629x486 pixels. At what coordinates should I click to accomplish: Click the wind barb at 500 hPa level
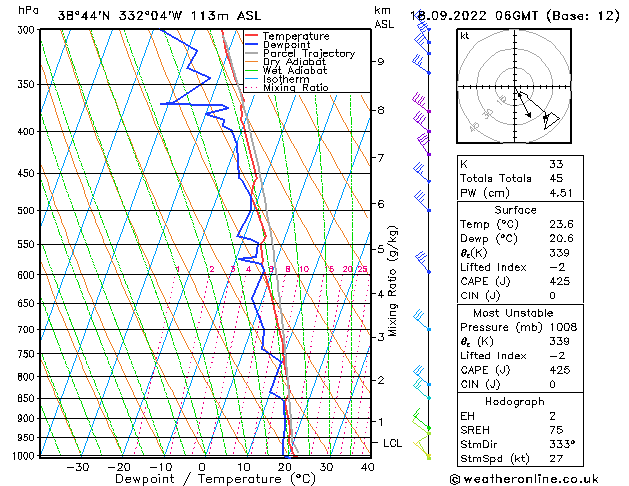[x=422, y=201]
